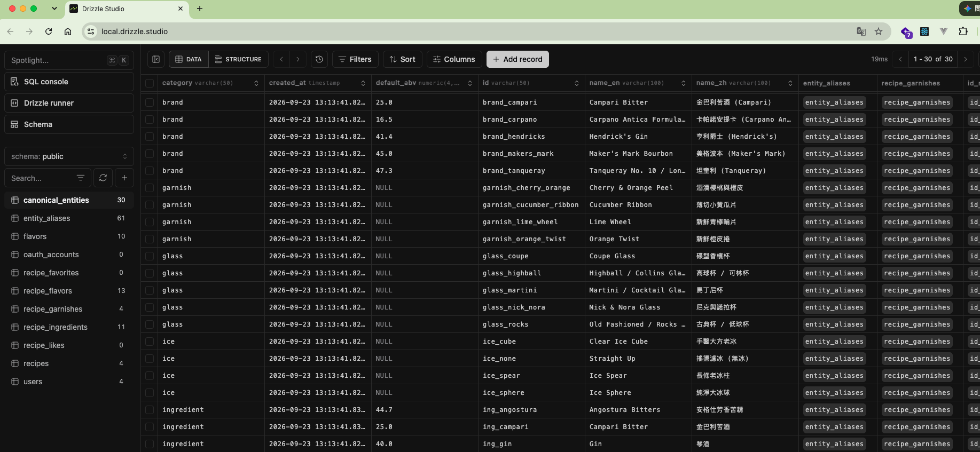Sort by id column arrows
The width and height of the screenshot is (980, 452).
coord(577,83)
